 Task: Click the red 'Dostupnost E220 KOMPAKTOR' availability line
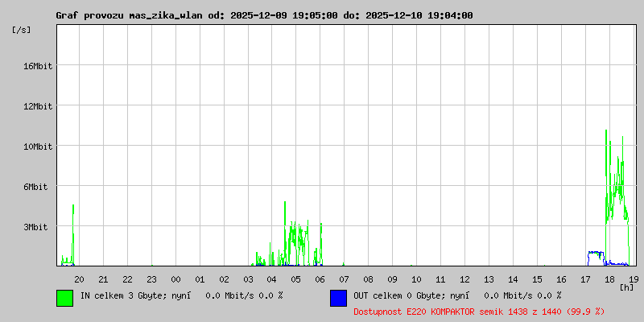[479, 312]
